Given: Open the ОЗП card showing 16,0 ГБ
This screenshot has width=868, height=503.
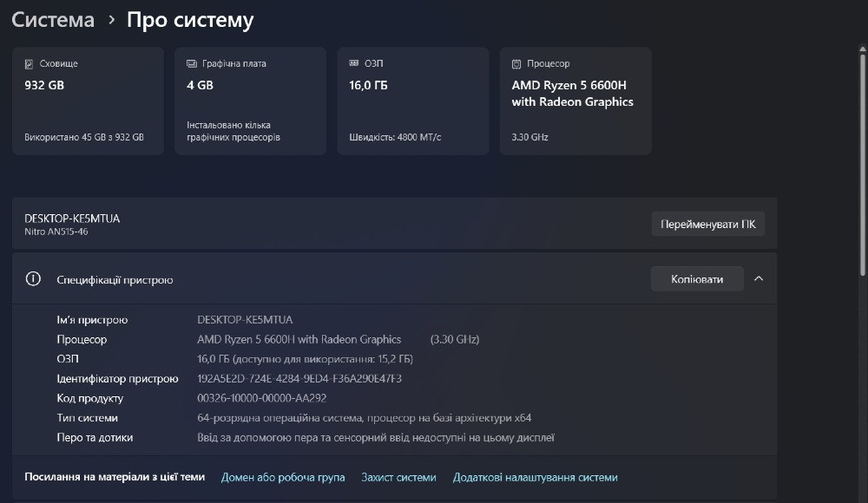Looking at the screenshot, I should [412, 100].
